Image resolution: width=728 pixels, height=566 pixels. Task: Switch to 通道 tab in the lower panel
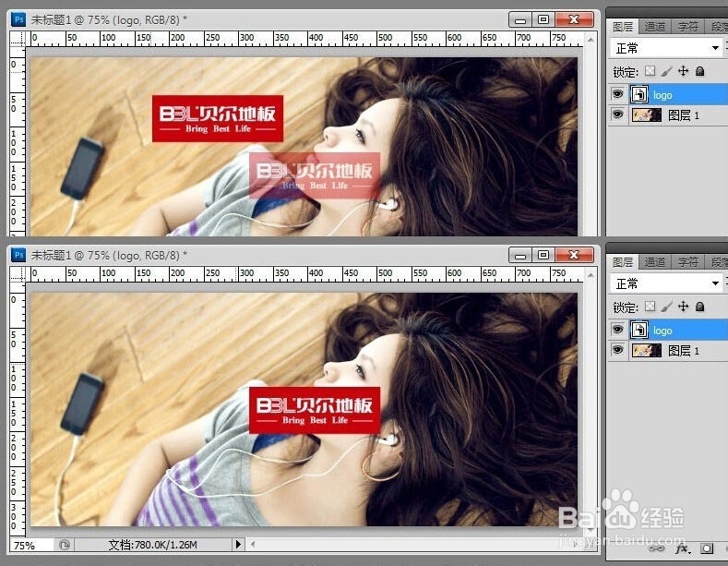point(654,262)
